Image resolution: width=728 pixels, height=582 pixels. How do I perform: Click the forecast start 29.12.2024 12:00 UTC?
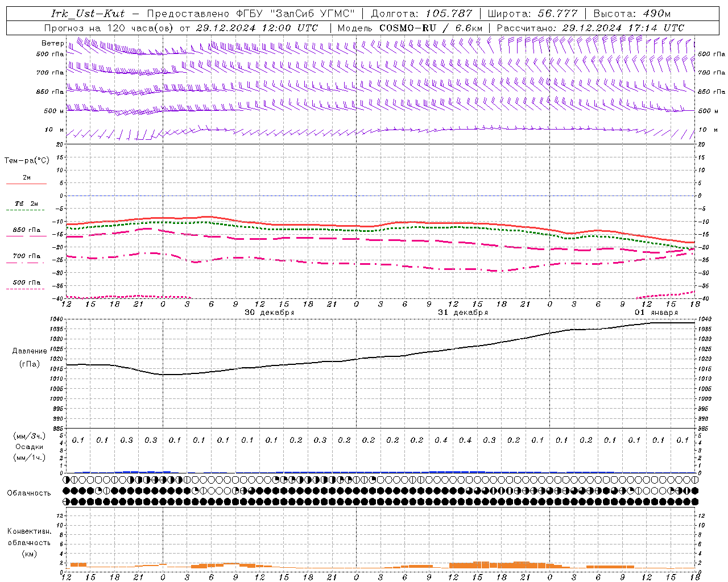(257, 28)
